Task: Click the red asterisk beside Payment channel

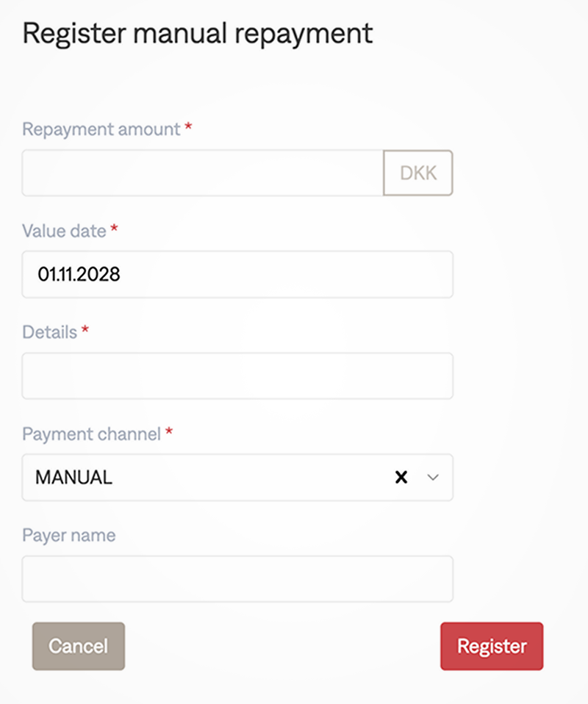Action: 169,432
